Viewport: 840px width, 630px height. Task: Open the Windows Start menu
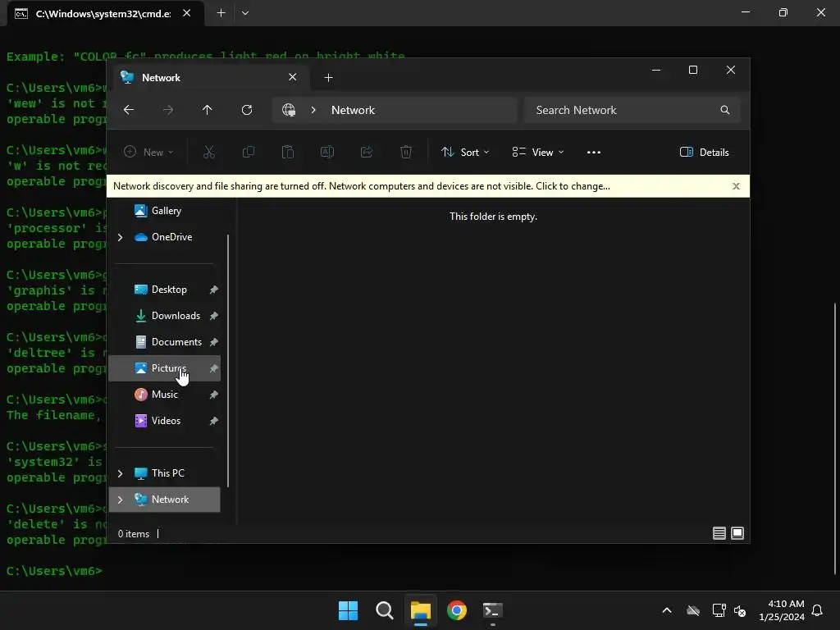[x=348, y=610]
